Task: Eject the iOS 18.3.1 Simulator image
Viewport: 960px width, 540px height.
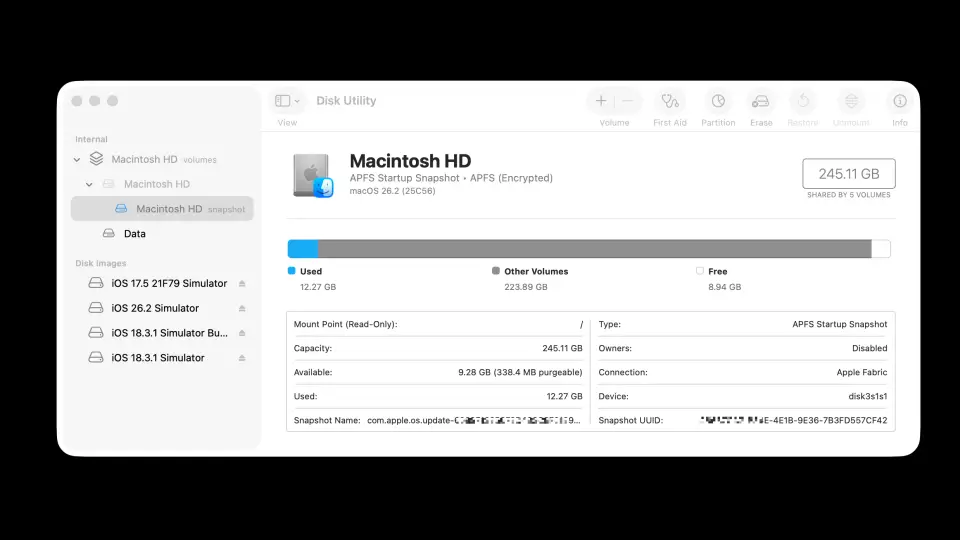Action: [x=242, y=358]
